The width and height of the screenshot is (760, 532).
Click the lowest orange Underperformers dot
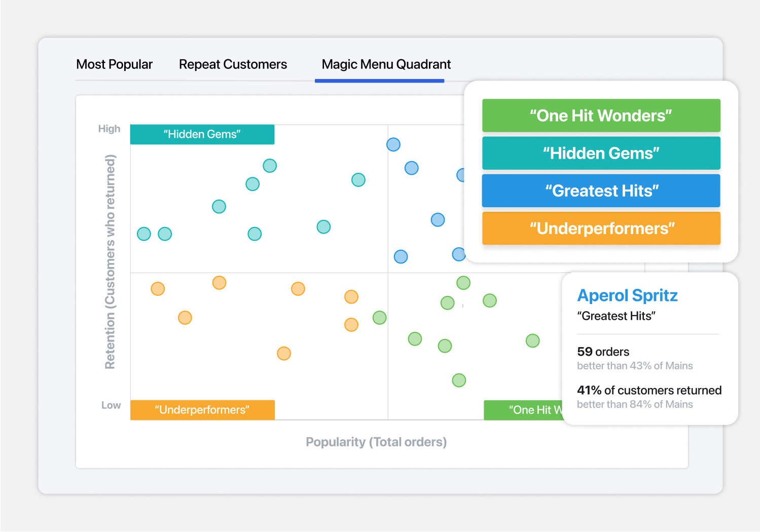(x=284, y=353)
